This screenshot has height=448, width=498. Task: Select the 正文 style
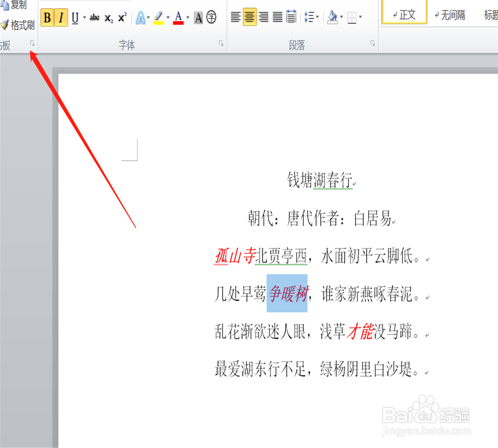(x=404, y=15)
